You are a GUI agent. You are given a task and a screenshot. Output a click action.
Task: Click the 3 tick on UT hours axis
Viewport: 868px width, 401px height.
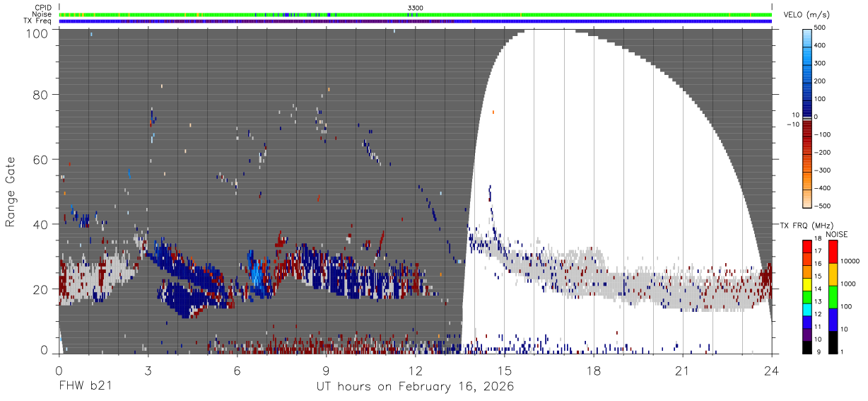click(148, 370)
